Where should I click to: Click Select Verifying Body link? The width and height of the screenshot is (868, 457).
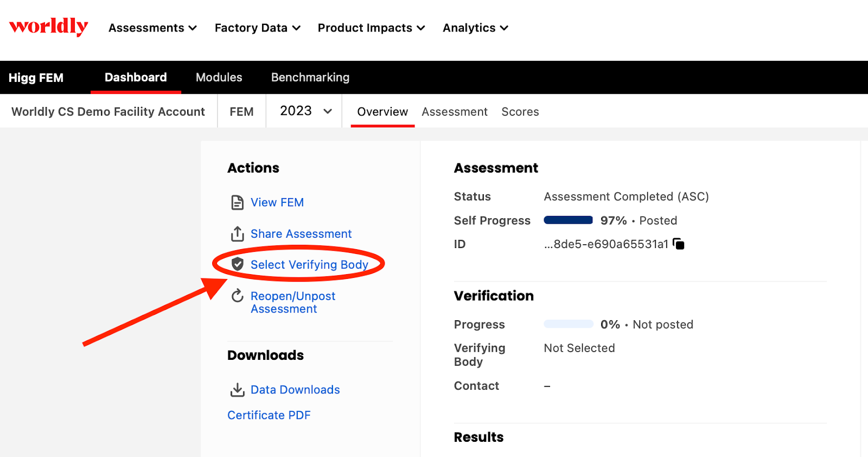point(309,264)
